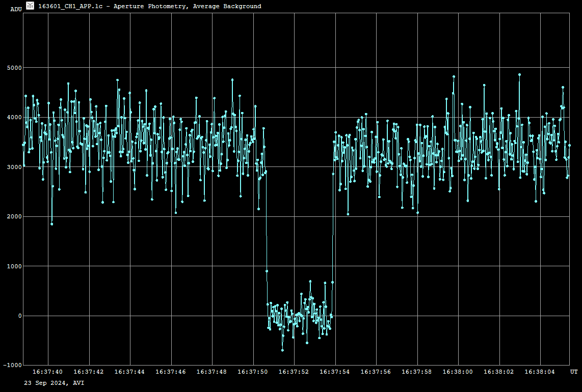582x392 pixels.
Task: Click the 3000 y-axis label
Action: (x=14, y=167)
